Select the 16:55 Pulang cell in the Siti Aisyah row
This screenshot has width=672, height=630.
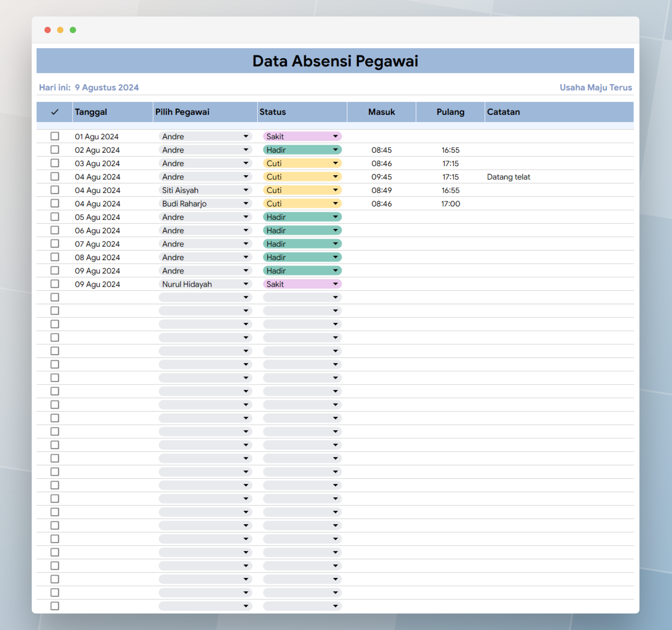(x=450, y=190)
